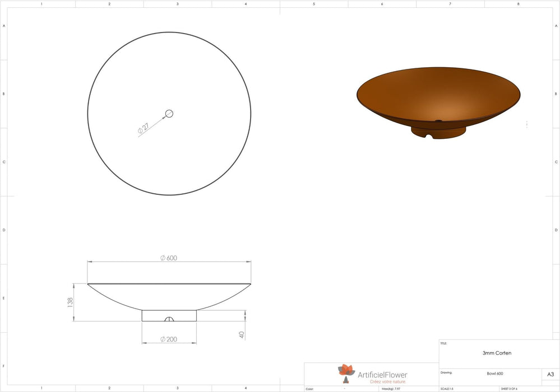The image size is (560, 392).
Task: Click the ArtificielFlower flower logo
Action: tap(346, 371)
